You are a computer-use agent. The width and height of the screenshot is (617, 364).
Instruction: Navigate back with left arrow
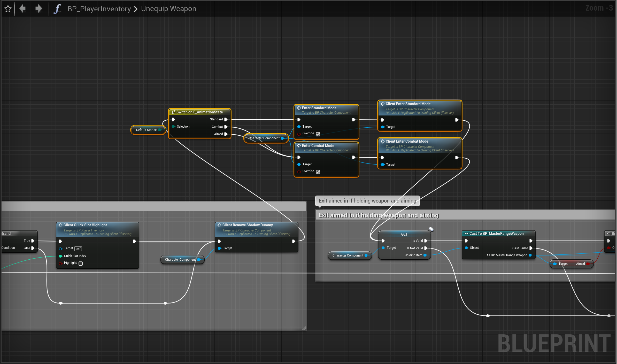point(23,9)
